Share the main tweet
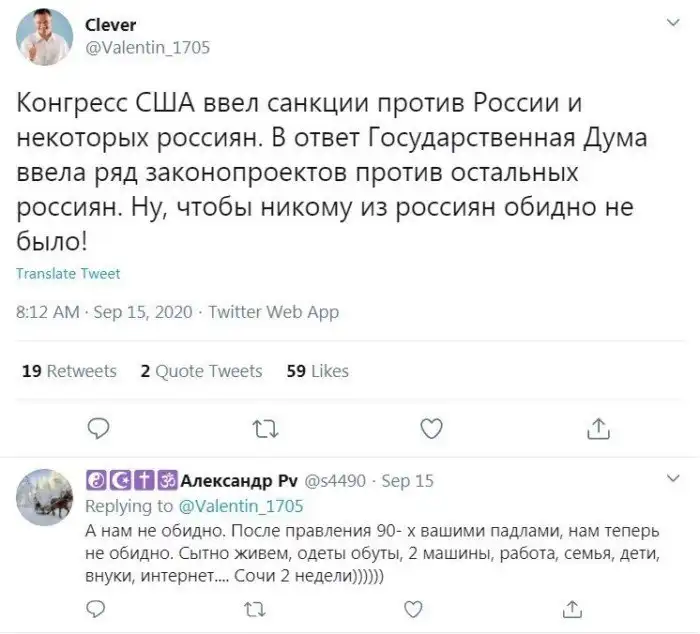This screenshot has height=634, width=700. point(598,429)
